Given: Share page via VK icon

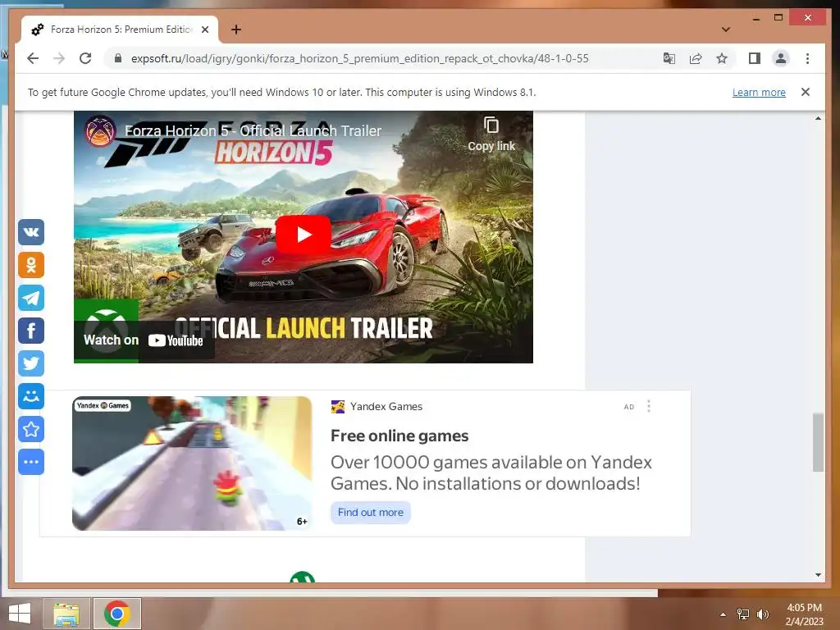Looking at the screenshot, I should tap(31, 232).
